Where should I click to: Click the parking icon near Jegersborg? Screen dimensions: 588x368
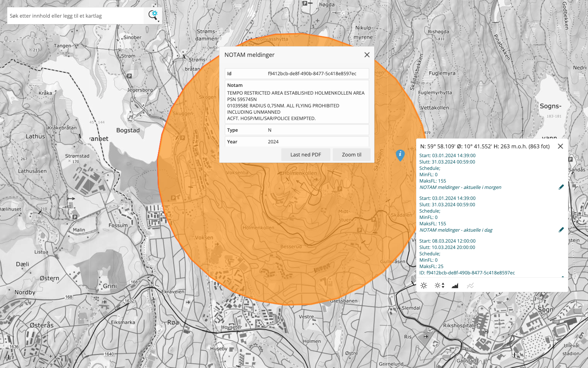(130, 76)
